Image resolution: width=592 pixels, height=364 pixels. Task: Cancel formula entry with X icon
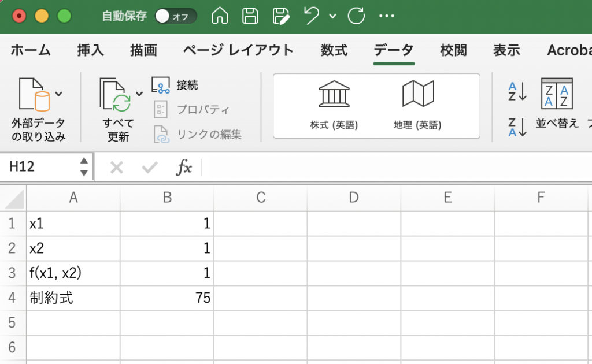pos(116,167)
